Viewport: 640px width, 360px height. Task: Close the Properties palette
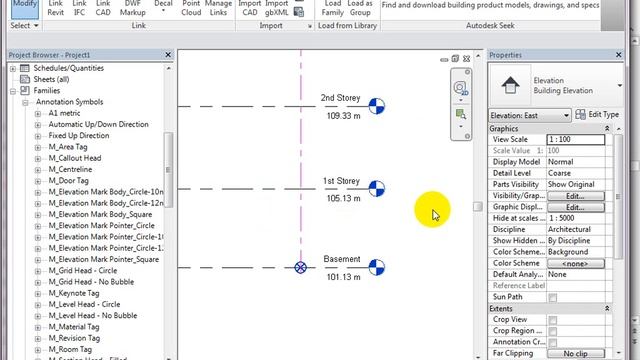(618, 55)
